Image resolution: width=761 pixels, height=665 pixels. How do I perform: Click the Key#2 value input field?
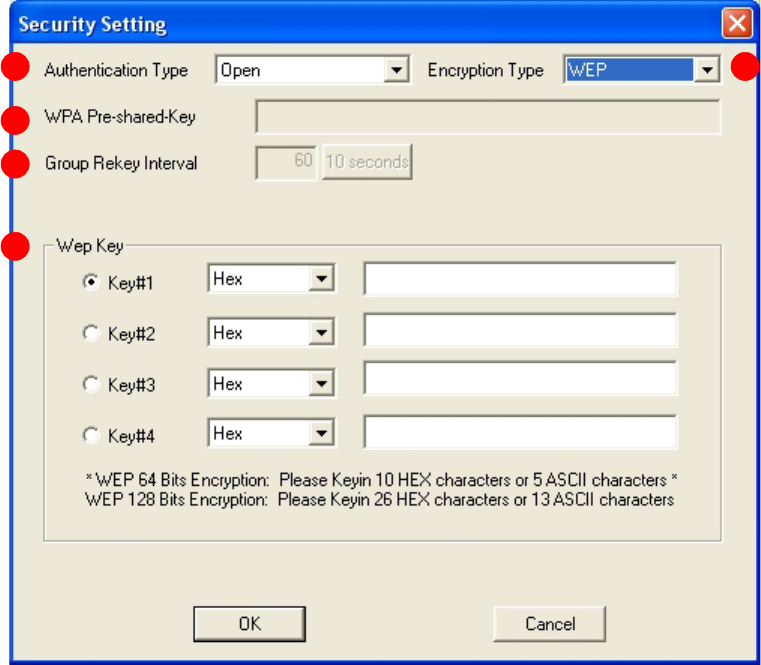(x=520, y=330)
